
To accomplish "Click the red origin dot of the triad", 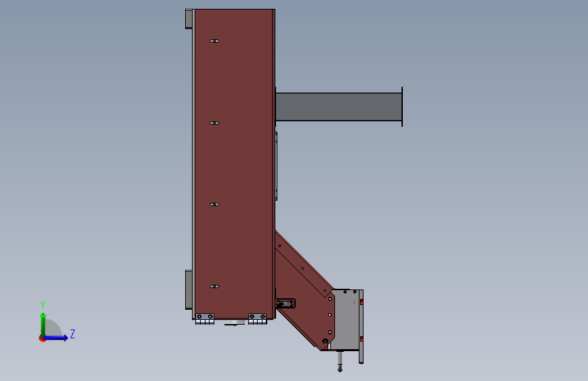I will click(42, 338).
